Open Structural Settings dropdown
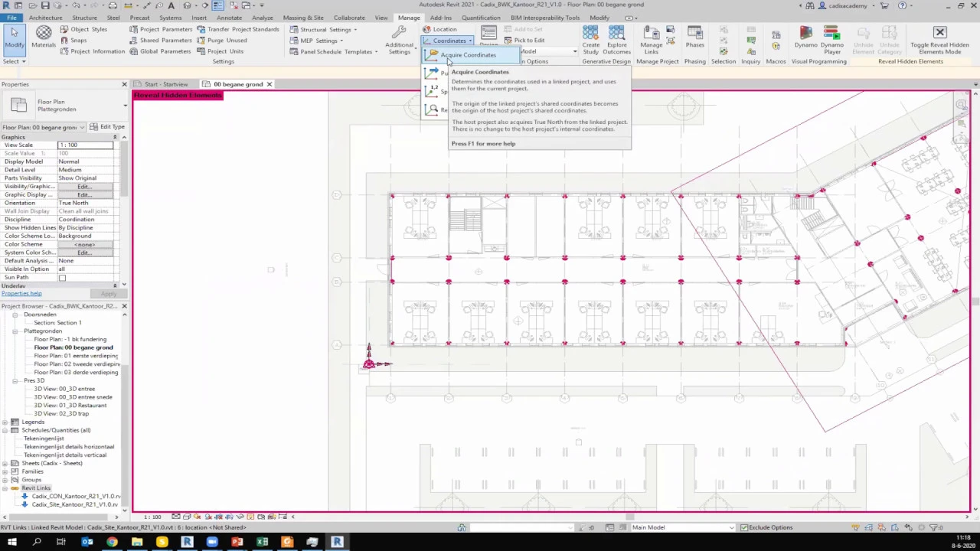Screen dimensions: 980x551 323,29
